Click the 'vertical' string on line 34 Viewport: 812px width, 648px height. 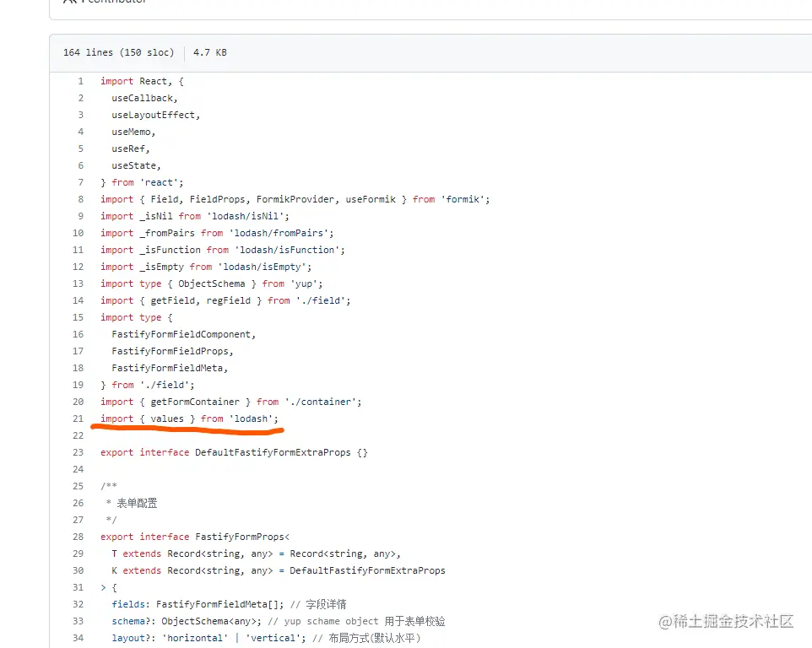point(273,638)
